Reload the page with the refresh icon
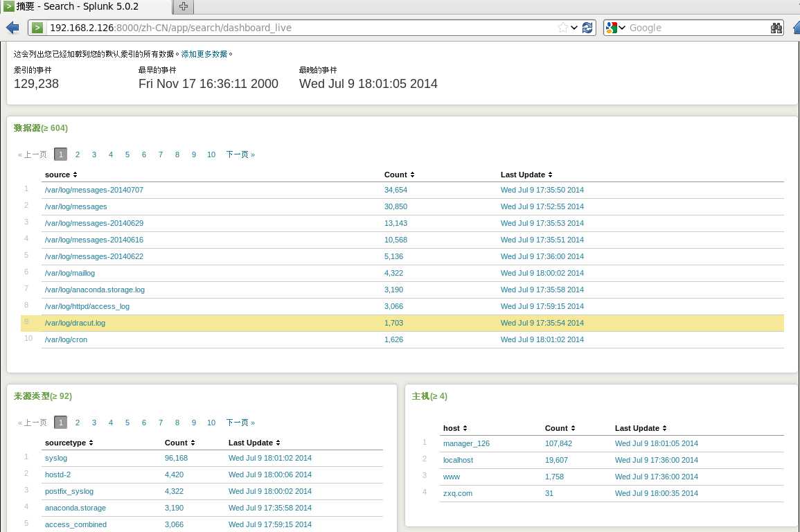800x532 pixels. point(587,28)
